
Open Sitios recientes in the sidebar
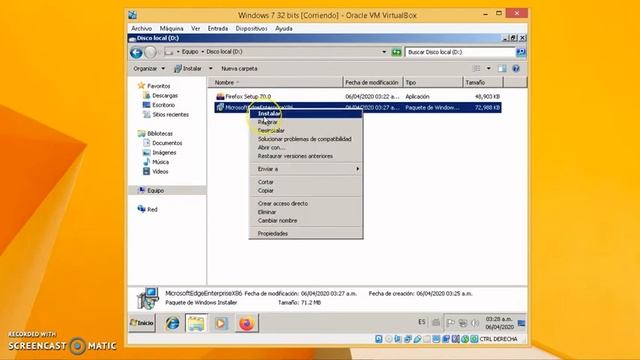pos(170,115)
